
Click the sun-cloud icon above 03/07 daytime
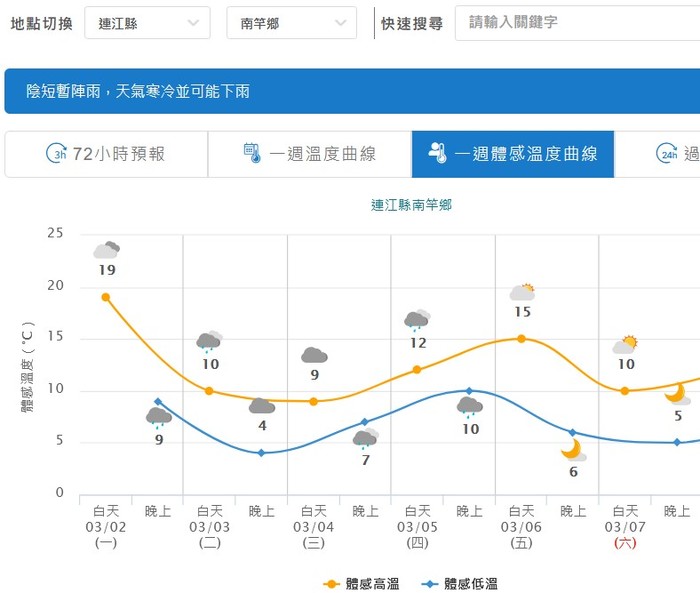625,345
